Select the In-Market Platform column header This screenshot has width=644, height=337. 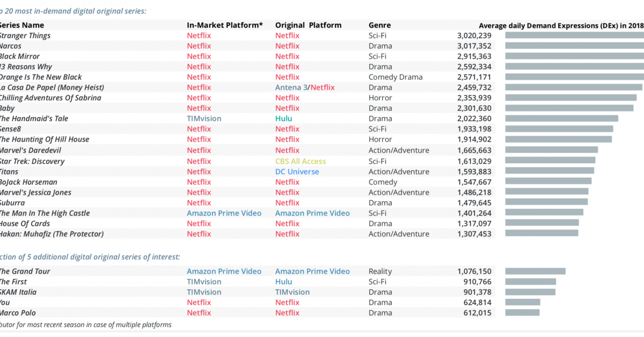click(225, 25)
